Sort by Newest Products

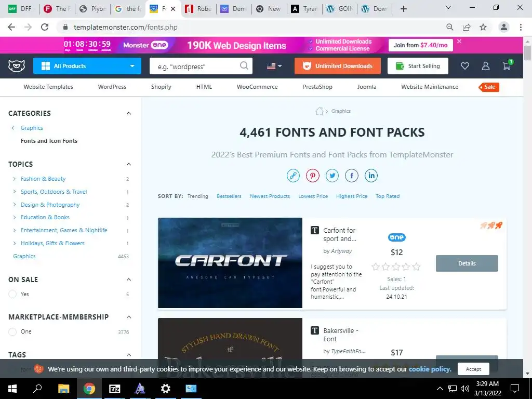coord(270,196)
